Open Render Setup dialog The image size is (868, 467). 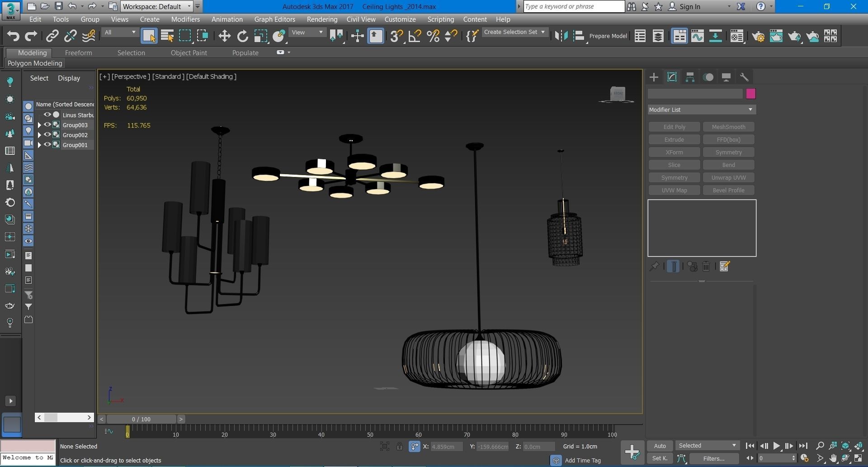759,36
